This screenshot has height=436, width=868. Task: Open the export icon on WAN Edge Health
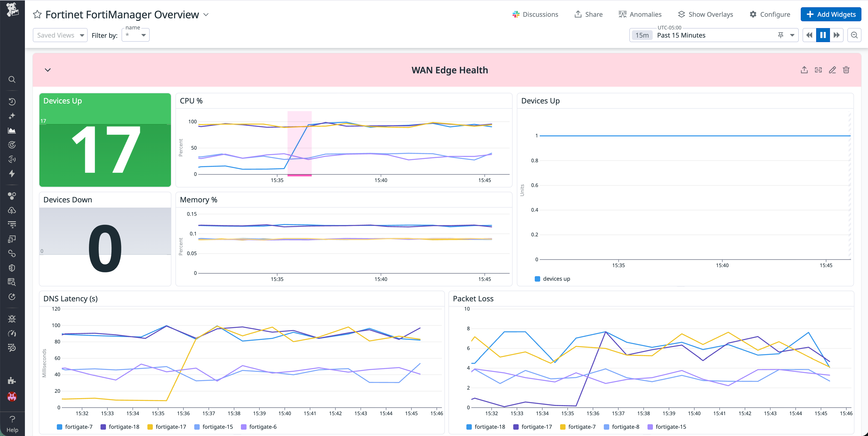pyautogui.click(x=804, y=70)
